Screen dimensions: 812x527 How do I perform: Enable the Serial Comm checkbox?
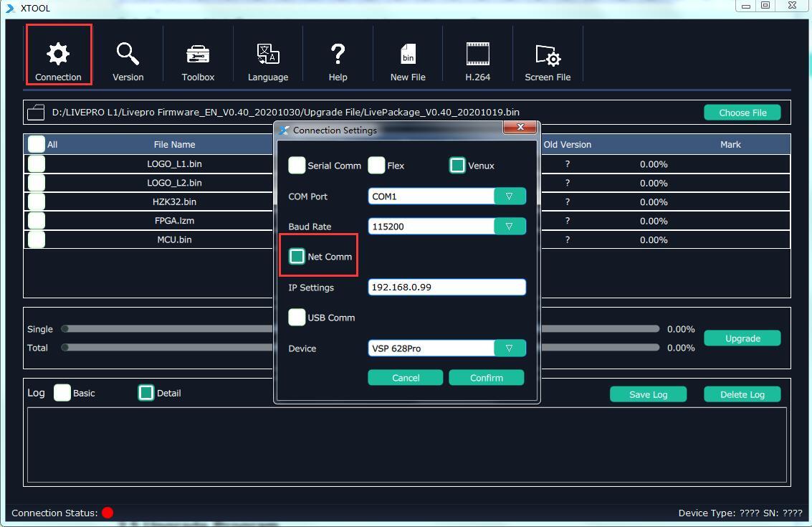point(297,165)
